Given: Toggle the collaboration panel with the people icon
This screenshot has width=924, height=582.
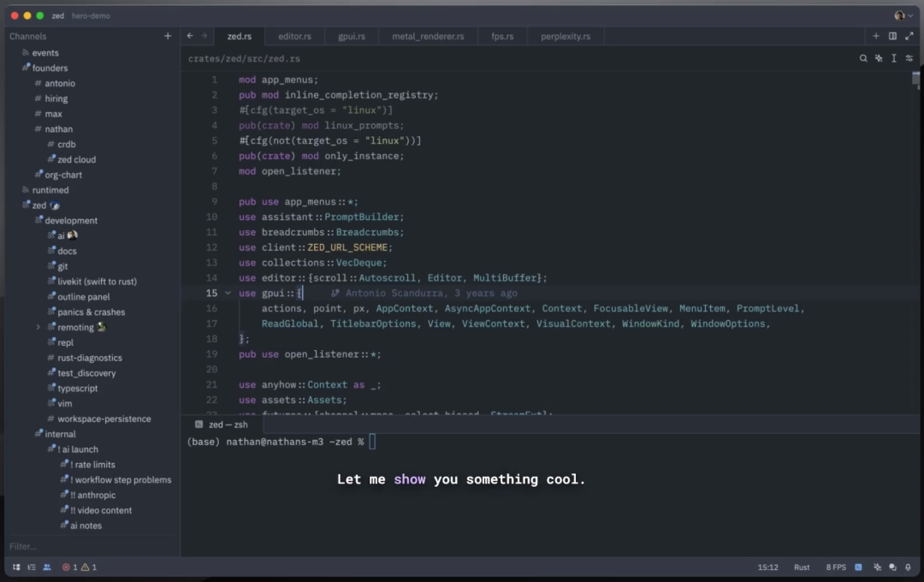Looking at the screenshot, I should point(46,567).
